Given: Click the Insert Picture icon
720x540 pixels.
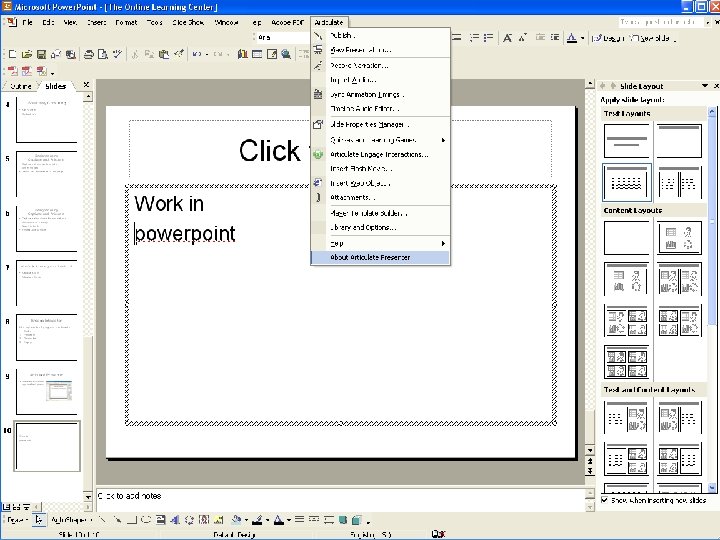Looking at the screenshot, I should pyautogui.click(x=219, y=520).
